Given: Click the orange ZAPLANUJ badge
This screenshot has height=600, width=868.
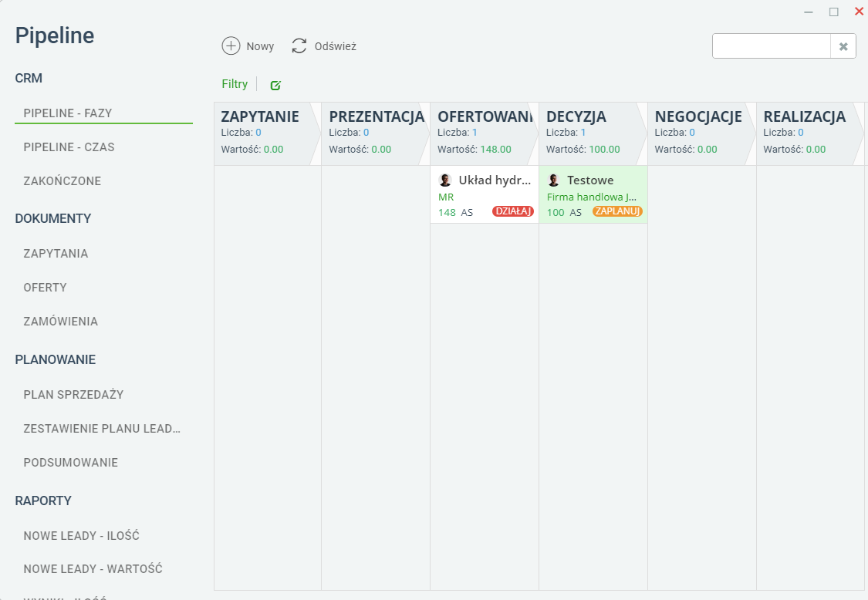Looking at the screenshot, I should [x=617, y=211].
